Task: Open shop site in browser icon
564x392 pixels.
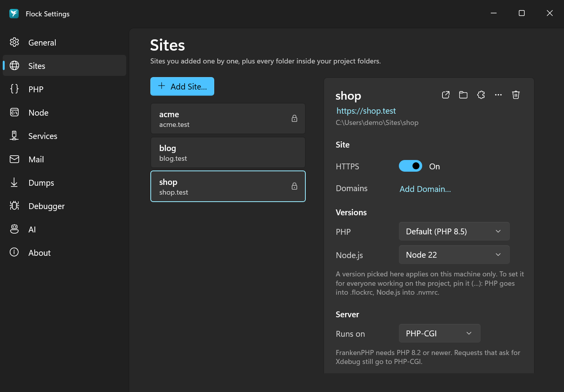Action: [x=446, y=95]
